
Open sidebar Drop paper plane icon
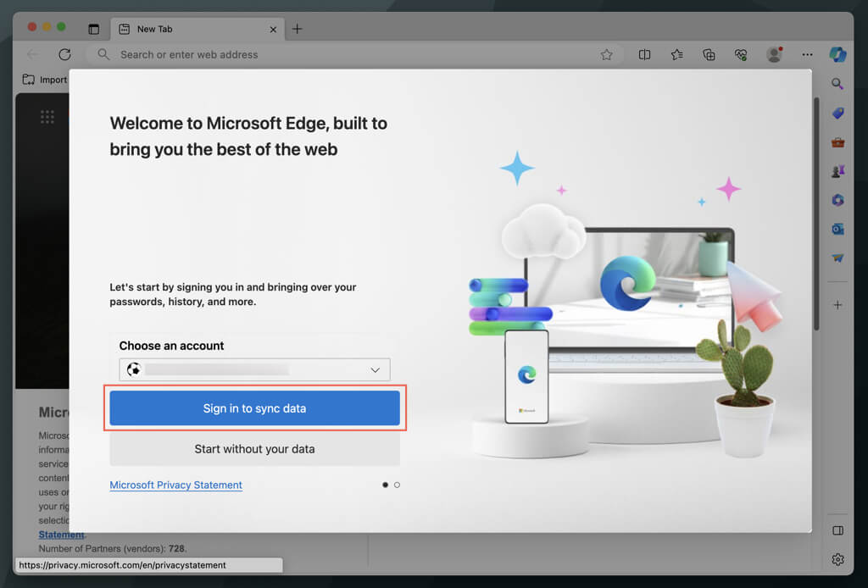click(x=837, y=258)
